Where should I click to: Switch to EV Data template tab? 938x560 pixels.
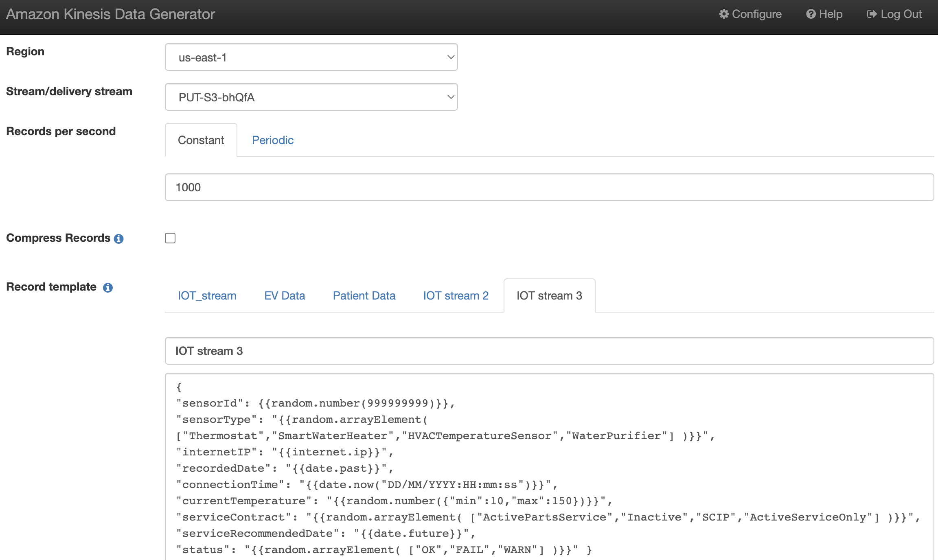284,296
